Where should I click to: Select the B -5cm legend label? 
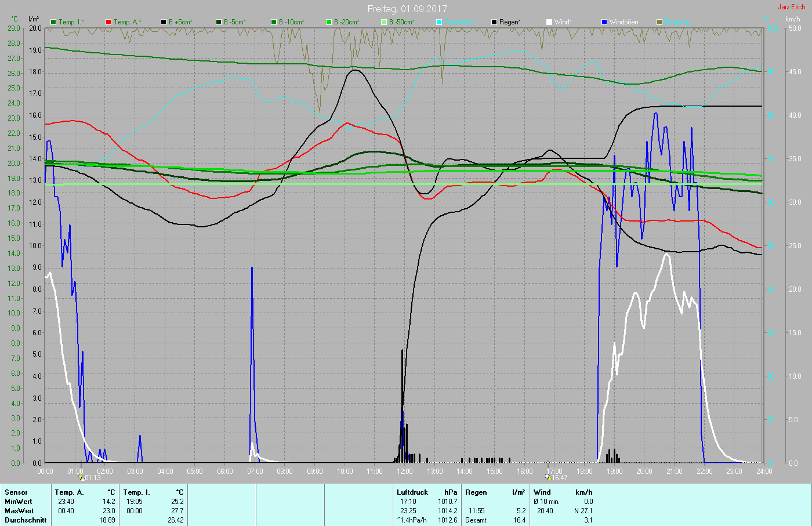coord(234,22)
